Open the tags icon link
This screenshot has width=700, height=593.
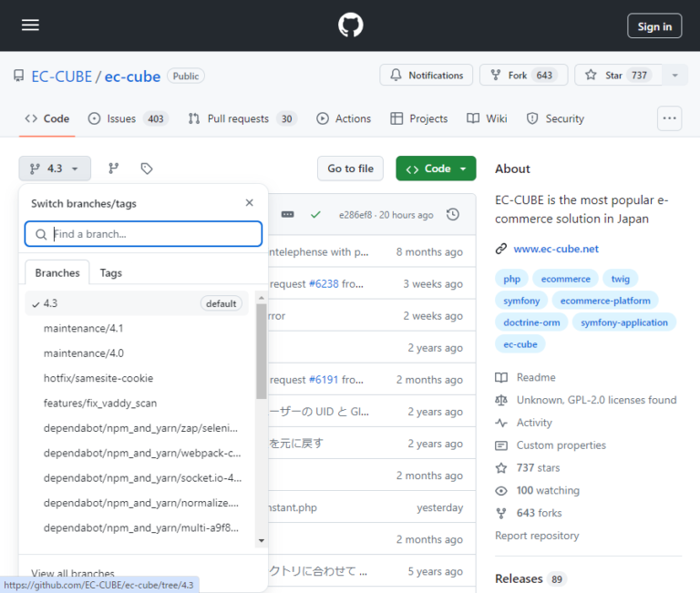(147, 169)
